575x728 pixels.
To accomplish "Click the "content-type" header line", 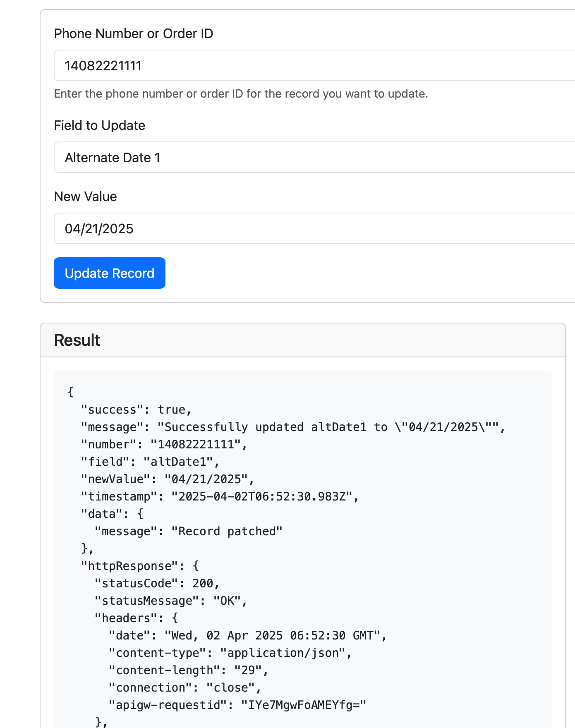I will (x=230, y=653).
